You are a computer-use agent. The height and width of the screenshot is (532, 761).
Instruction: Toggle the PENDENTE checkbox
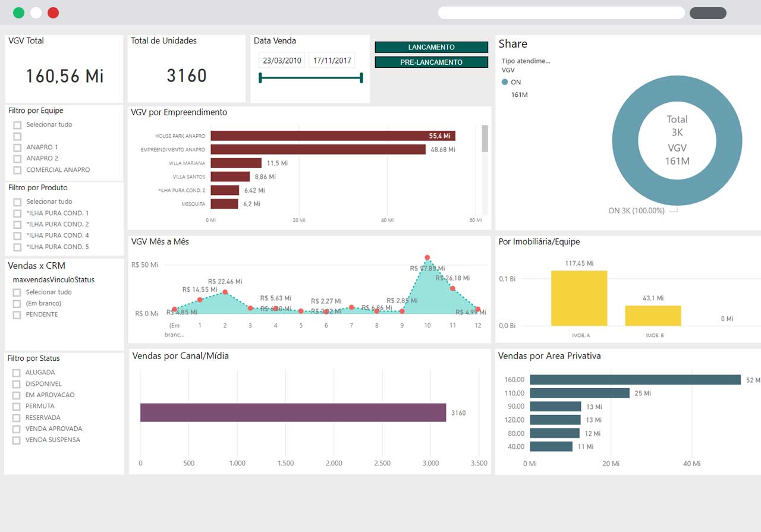17,314
